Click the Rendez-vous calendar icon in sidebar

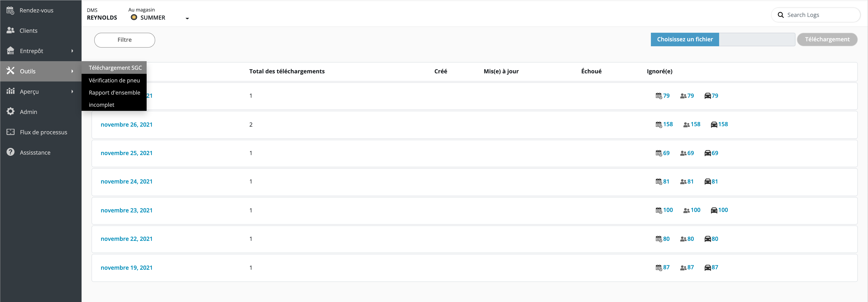tap(10, 10)
